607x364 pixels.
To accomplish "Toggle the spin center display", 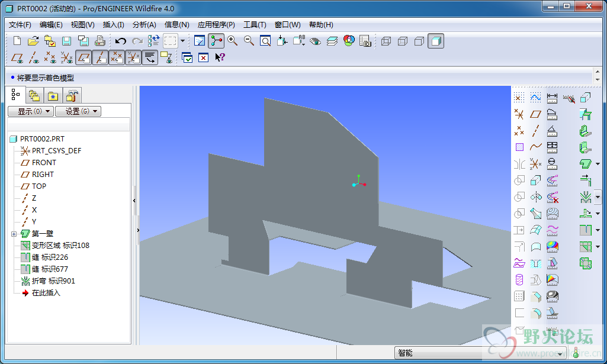I will click(x=216, y=41).
